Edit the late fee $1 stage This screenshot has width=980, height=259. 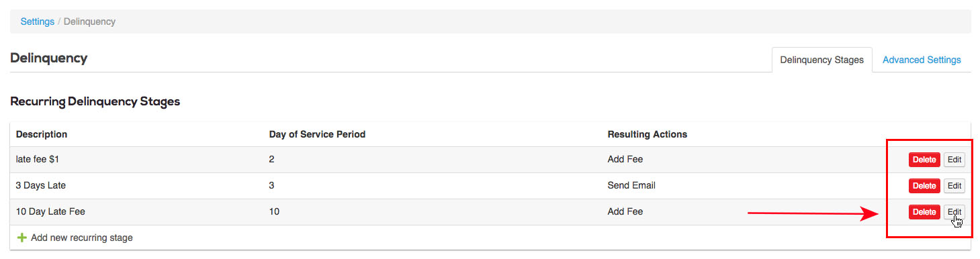[954, 160]
